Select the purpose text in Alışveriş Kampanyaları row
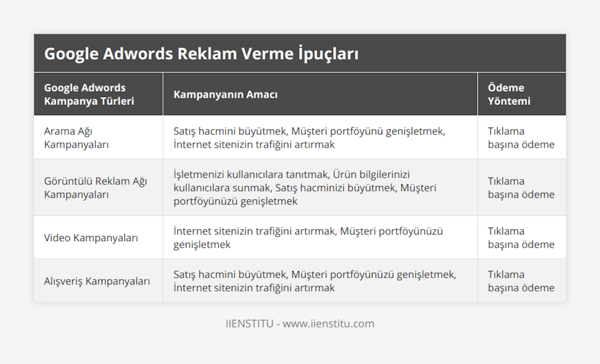 click(x=314, y=281)
